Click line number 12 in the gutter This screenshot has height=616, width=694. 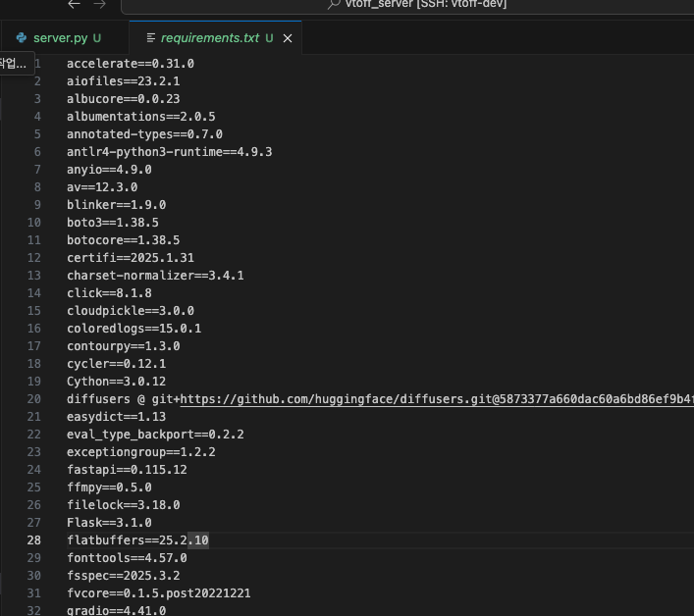coord(34,258)
